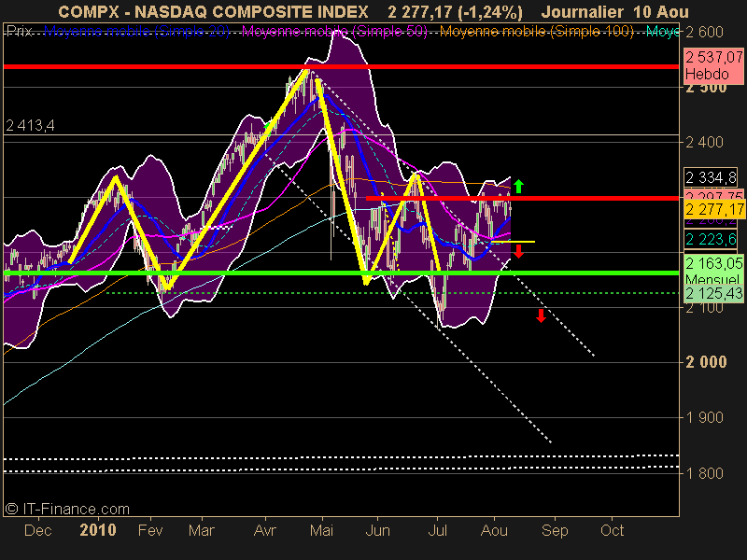Click the 'Sep' month label
747x560 pixels.
[x=555, y=530]
